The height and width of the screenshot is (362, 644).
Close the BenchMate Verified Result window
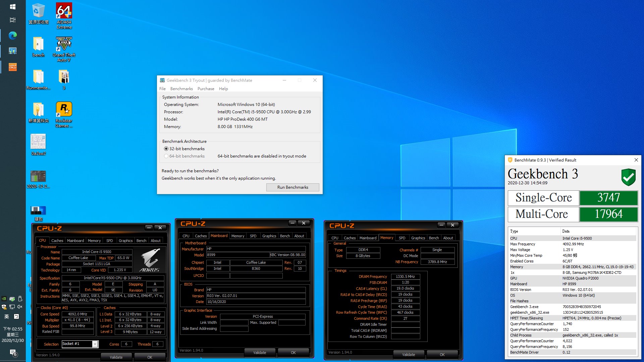tap(636, 160)
